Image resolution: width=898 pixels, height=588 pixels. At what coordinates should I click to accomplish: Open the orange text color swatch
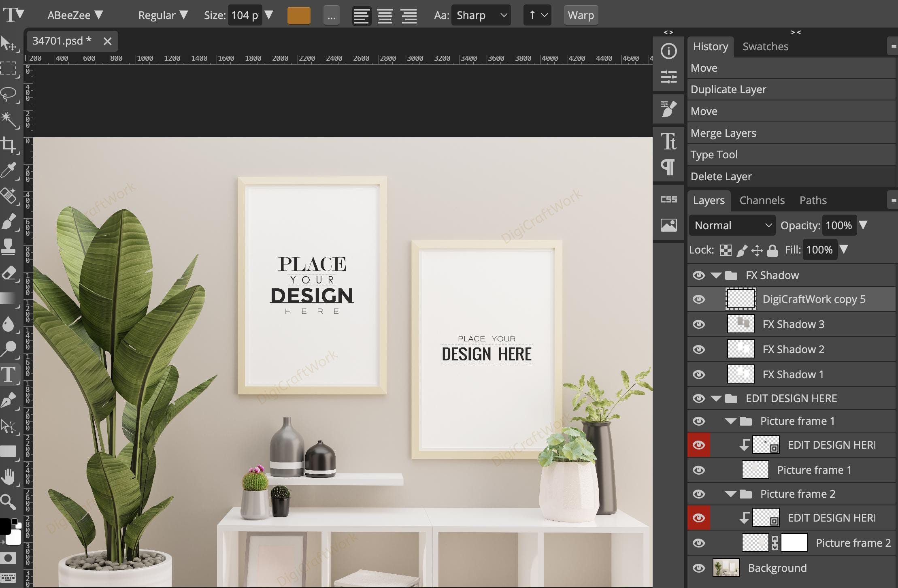[x=299, y=15]
